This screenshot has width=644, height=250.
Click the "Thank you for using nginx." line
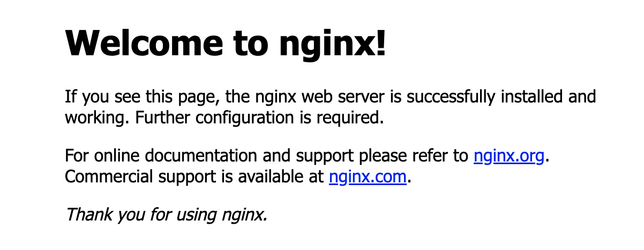[x=166, y=215]
